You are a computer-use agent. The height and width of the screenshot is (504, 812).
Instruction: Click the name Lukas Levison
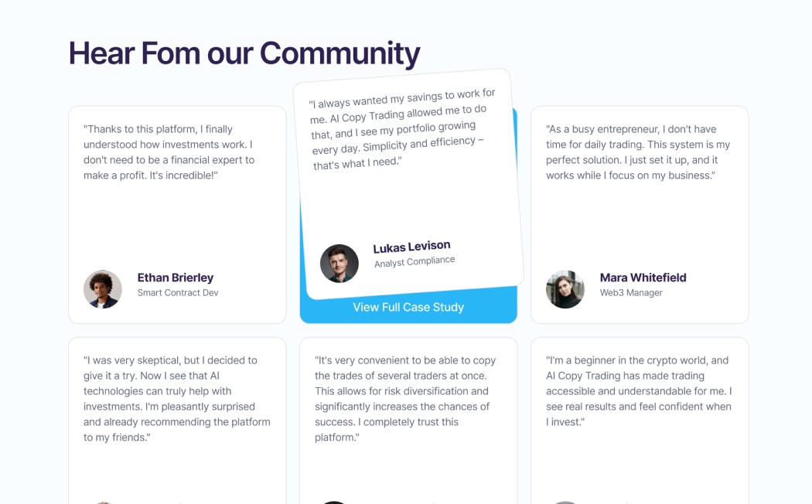(x=411, y=245)
